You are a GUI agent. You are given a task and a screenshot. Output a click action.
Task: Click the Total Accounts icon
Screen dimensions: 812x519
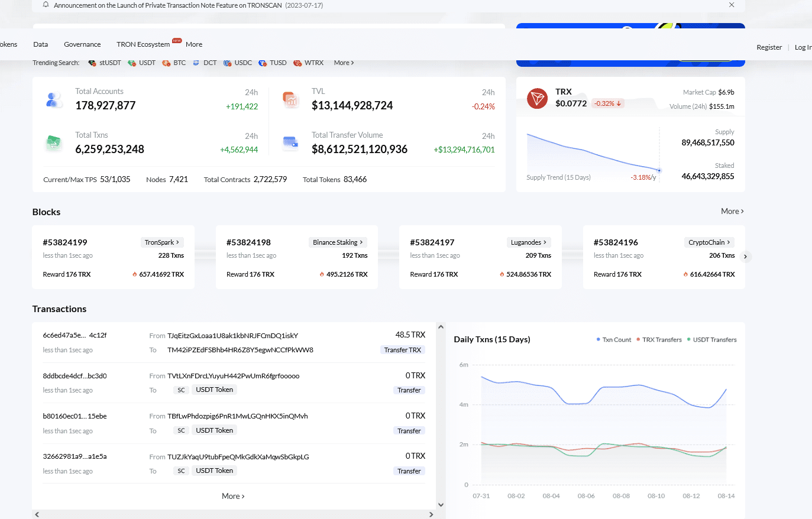point(54,100)
